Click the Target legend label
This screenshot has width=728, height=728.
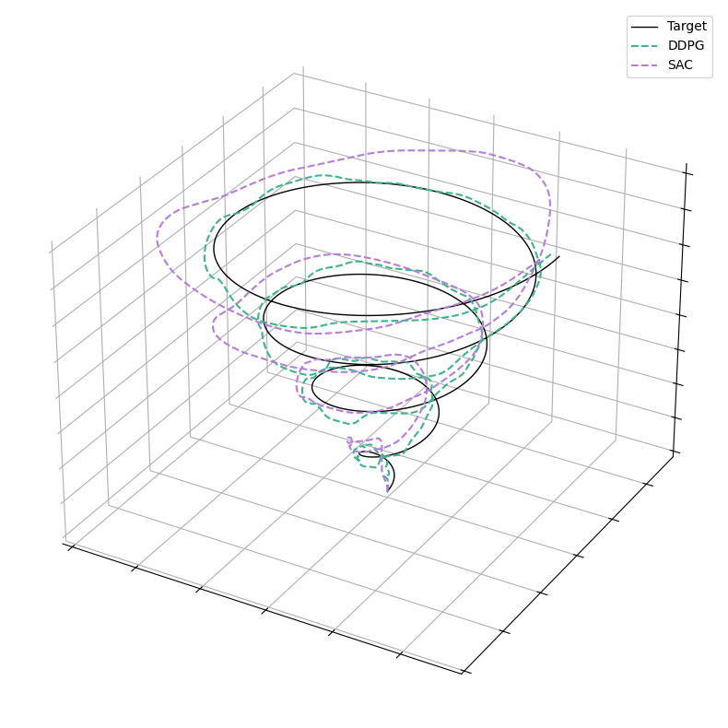tap(687, 27)
